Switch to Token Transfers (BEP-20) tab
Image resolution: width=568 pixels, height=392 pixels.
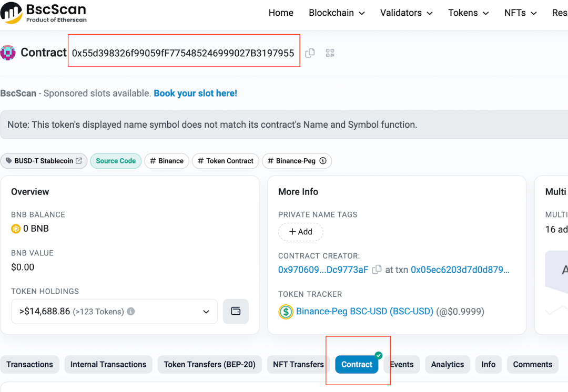point(209,364)
